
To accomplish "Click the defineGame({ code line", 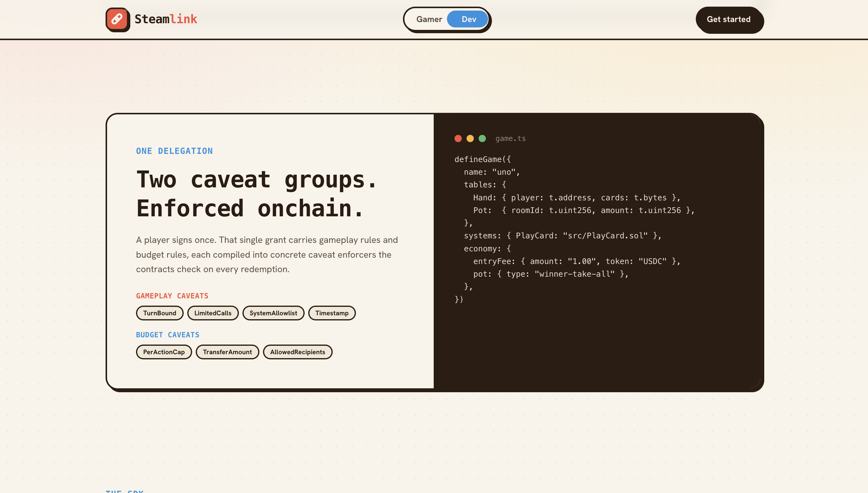I will [x=483, y=160].
